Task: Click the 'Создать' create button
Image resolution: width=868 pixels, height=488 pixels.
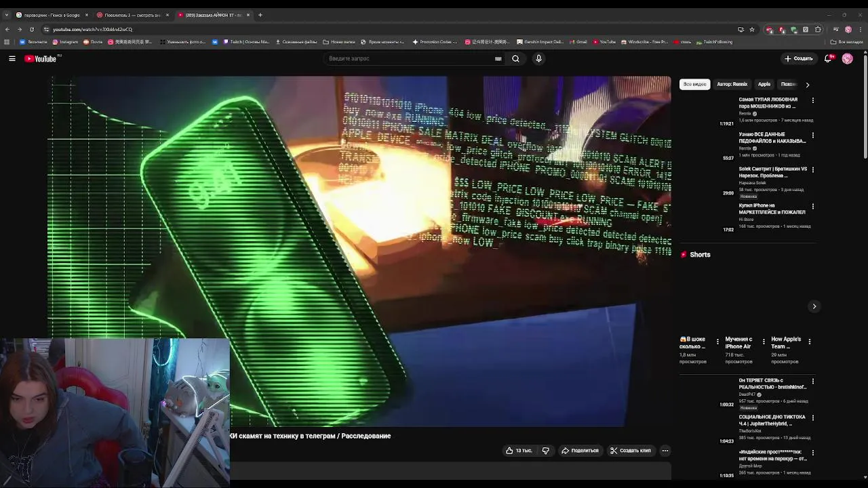Action: (x=798, y=59)
